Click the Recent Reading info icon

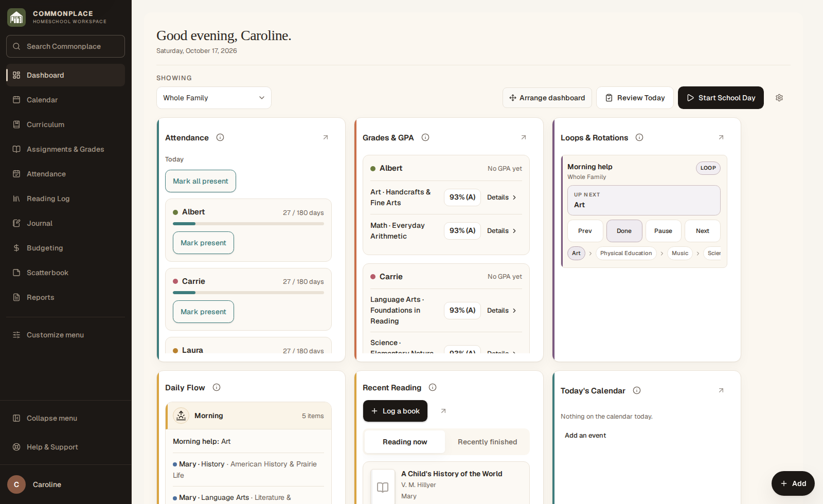(x=433, y=387)
